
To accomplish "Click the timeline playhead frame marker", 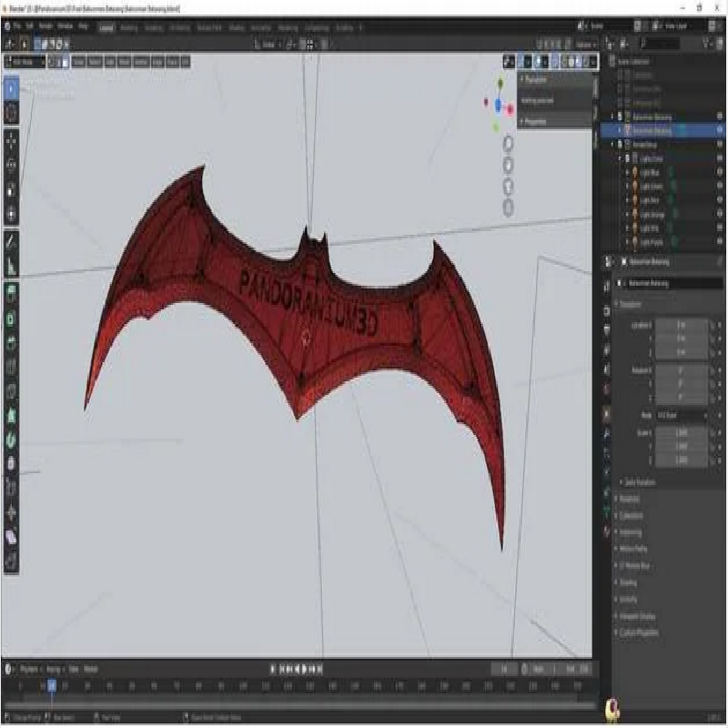I will point(52,685).
